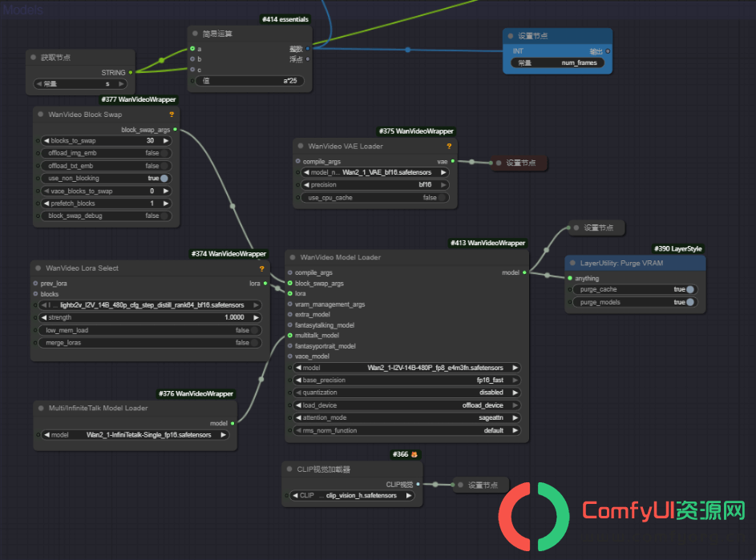Image resolution: width=756 pixels, height=560 pixels.
Task: Open the rms_norm_function dropdown
Action: pos(406,430)
